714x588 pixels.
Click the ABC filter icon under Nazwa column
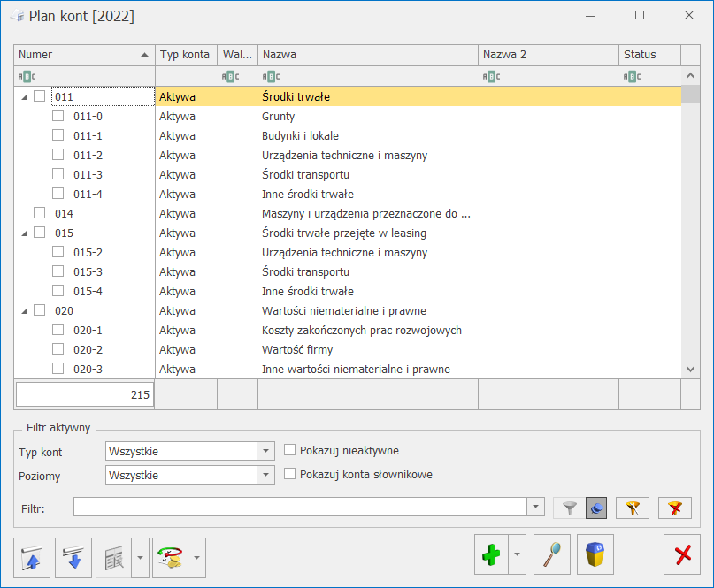point(272,76)
